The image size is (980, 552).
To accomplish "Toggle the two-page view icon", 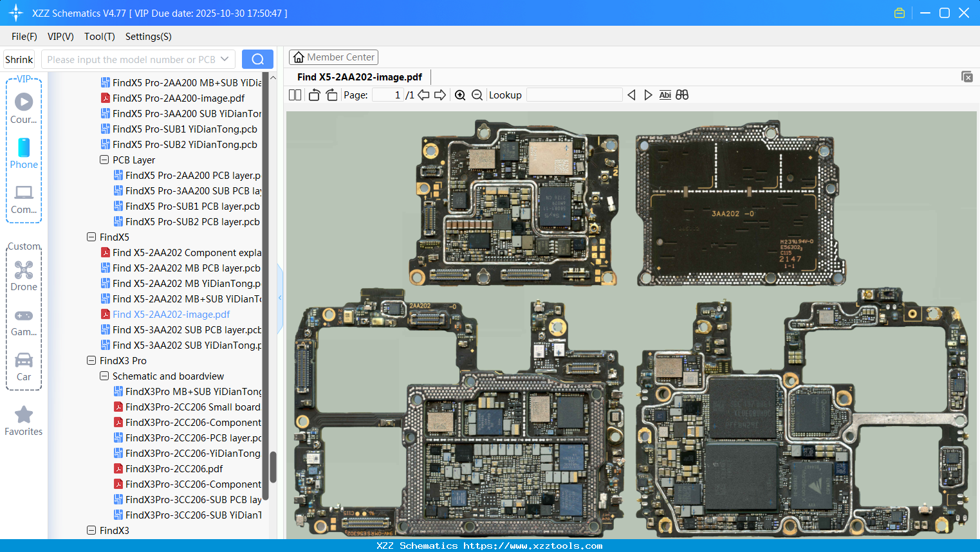I will click(x=295, y=95).
